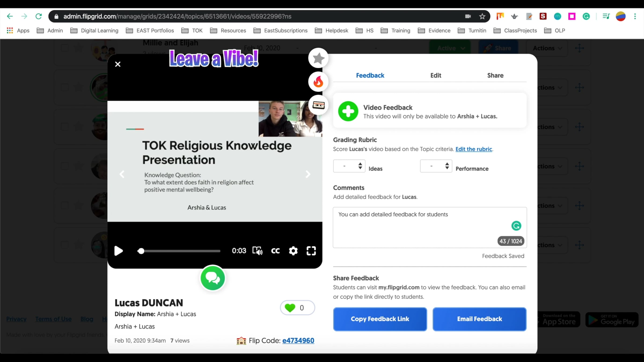Open the green comments bubble button

pyautogui.click(x=213, y=278)
